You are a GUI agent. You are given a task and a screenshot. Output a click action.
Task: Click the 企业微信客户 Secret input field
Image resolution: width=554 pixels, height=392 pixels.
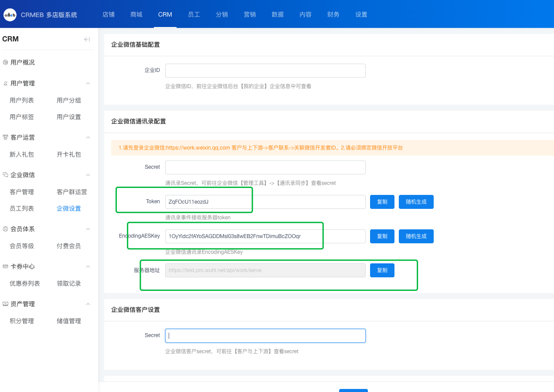coord(265,336)
